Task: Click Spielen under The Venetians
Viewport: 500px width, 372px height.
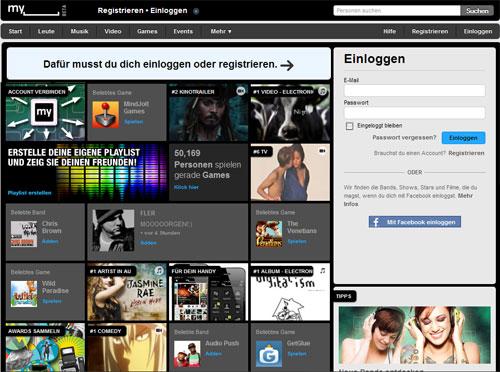Action: pyautogui.click(x=297, y=241)
